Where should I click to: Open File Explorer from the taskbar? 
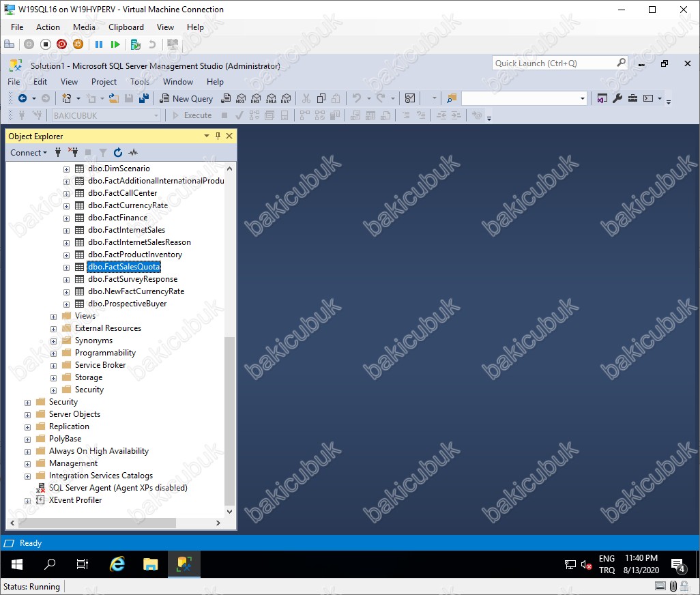point(151,564)
